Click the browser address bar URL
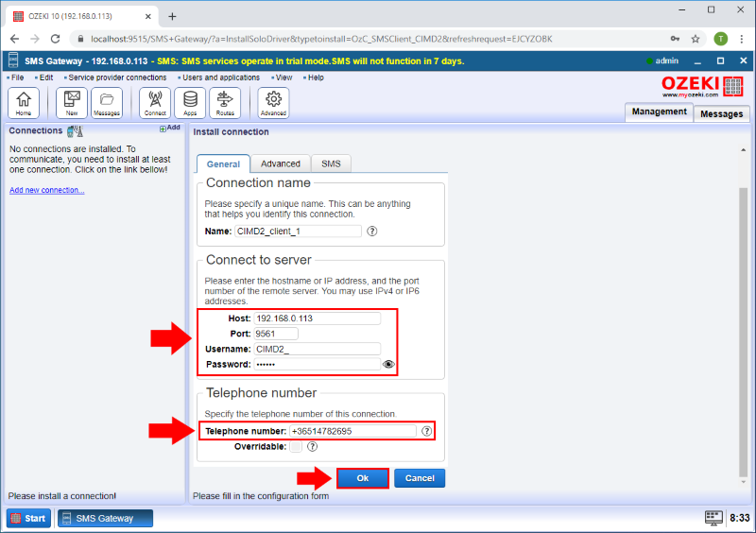The image size is (756, 533). [x=321, y=39]
